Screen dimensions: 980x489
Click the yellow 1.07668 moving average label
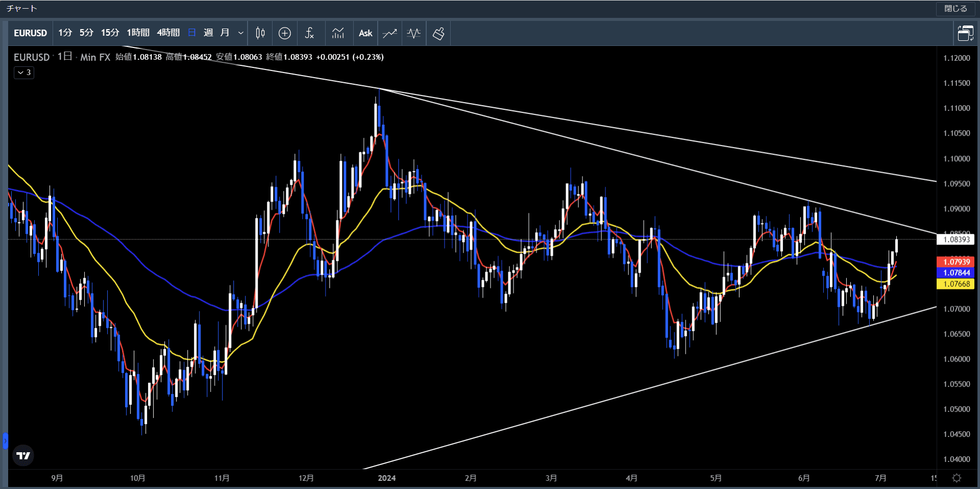tap(955, 284)
